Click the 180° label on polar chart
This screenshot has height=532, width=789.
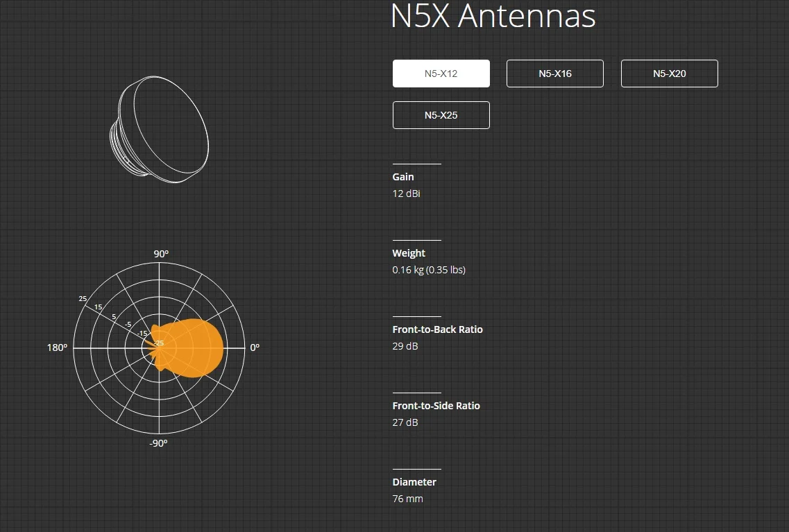(x=57, y=347)
